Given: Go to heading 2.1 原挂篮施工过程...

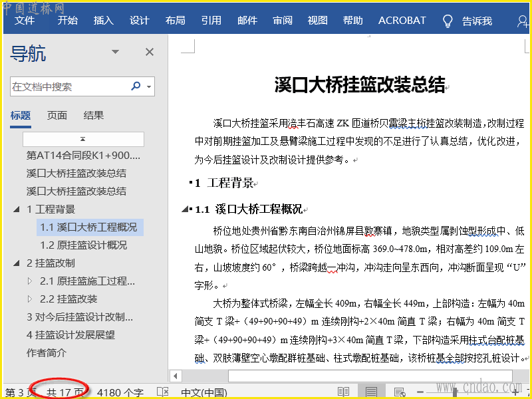Looking at the screenshot, I should click(x=88, y=281).
